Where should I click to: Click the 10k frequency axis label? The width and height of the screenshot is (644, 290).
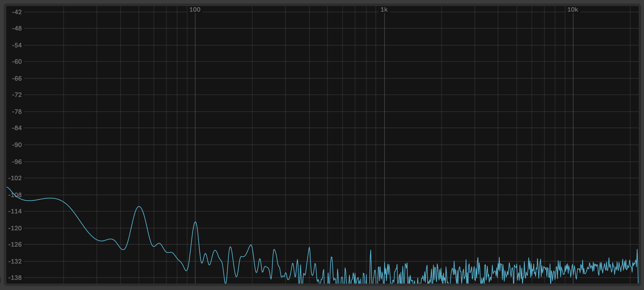coord(573,10)
